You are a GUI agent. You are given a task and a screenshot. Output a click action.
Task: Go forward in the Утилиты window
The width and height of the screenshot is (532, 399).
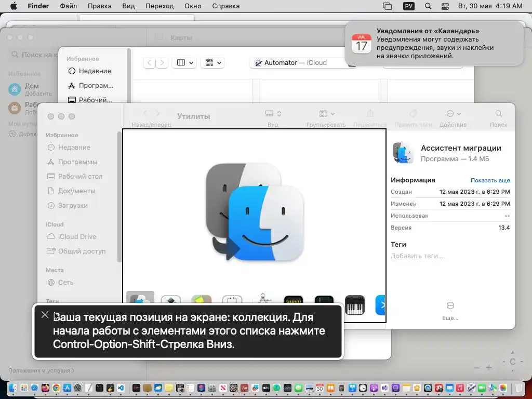coord(158,113)
